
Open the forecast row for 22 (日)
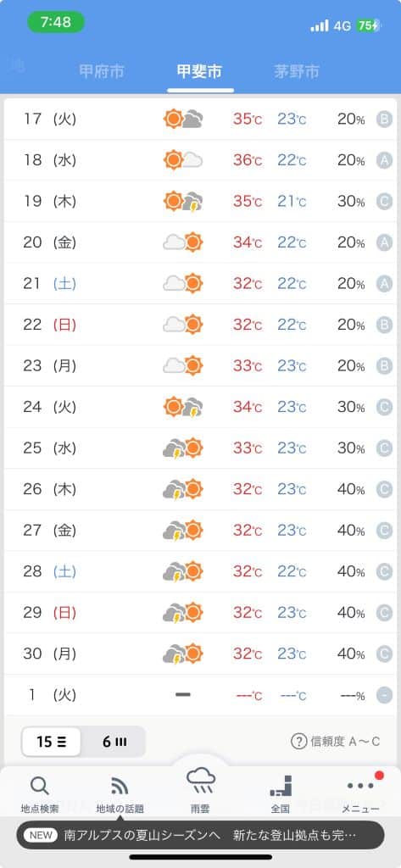200,325
